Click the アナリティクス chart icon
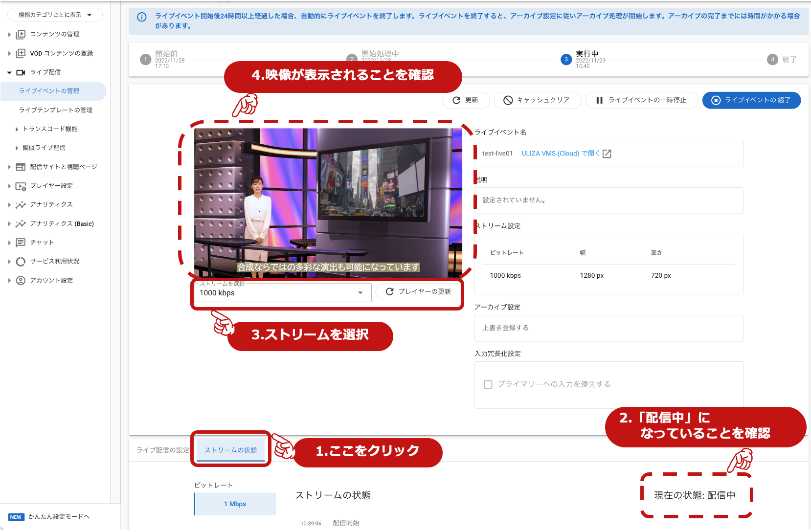The image size is (811, 532). [21, 204]
